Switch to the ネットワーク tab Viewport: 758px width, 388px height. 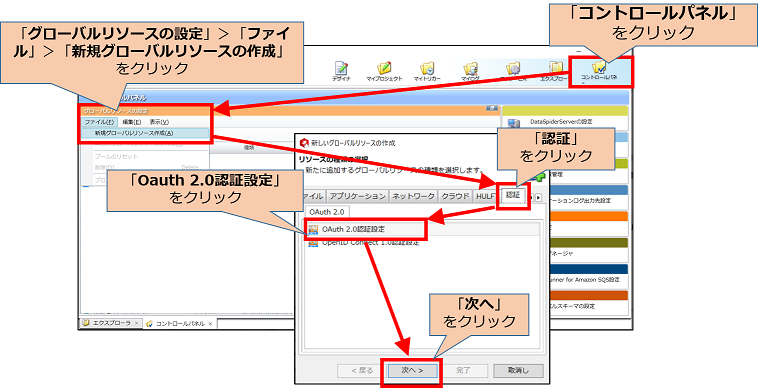point(413,196)
